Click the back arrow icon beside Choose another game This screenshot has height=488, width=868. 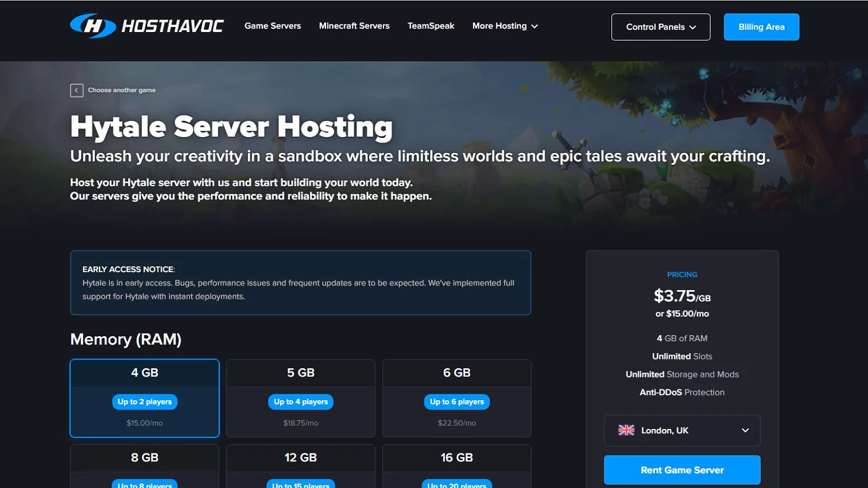(x=76, y=90)
